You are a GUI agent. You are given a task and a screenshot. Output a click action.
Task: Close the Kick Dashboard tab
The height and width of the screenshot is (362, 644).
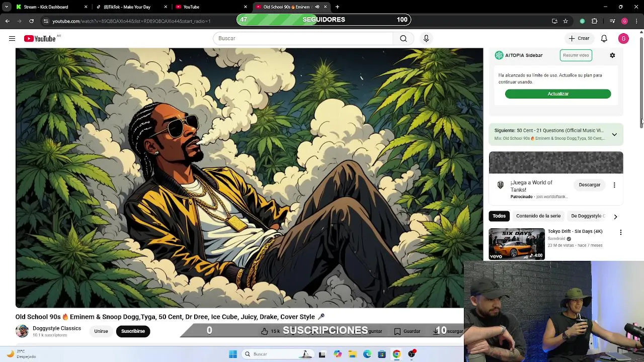pyautogui.click(x=86, y=7)
